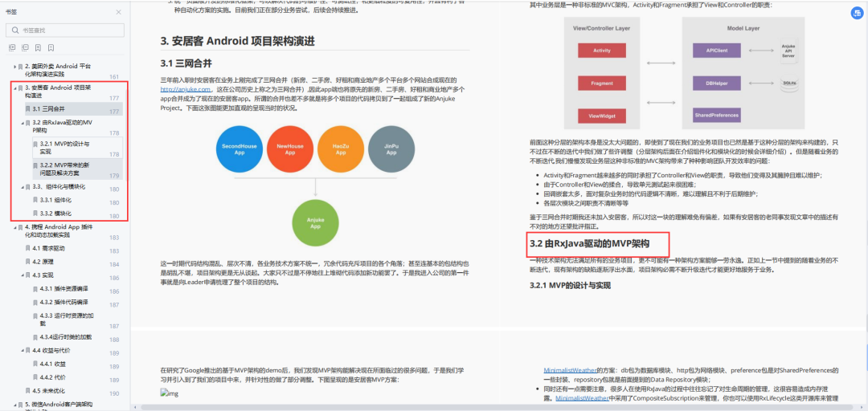The width and height of the screenshot is (868, 411).
Task: Click the NewHouse App red circle
Action: tap(290, 149)
